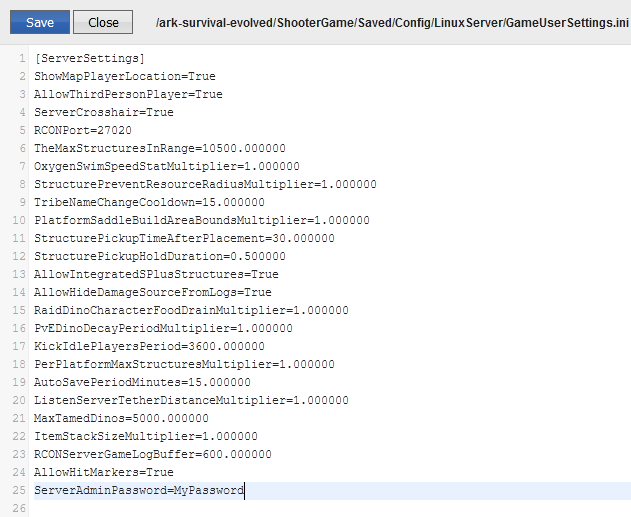Viewport: 631px width, 517px height.
Task: Click the AutoSavePeriodMinutes=15.000000 line
Action: pyautogui.click(x=142, y=382)
